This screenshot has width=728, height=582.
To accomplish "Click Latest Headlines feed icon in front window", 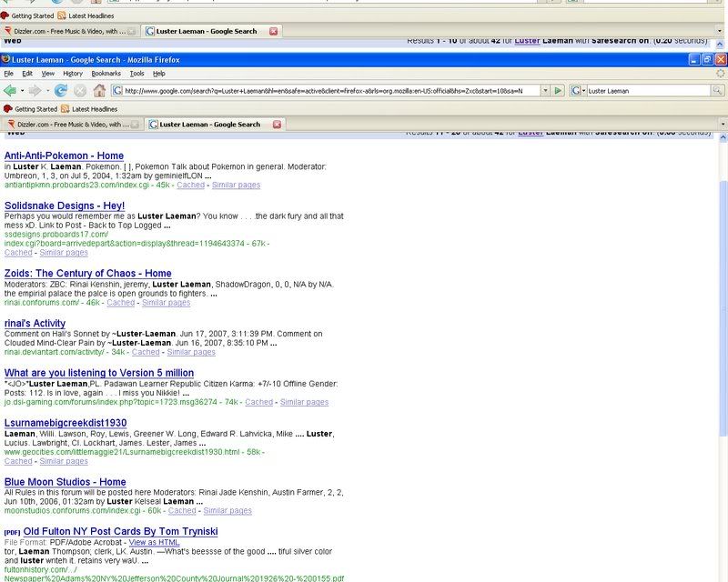I will [65, 109].
